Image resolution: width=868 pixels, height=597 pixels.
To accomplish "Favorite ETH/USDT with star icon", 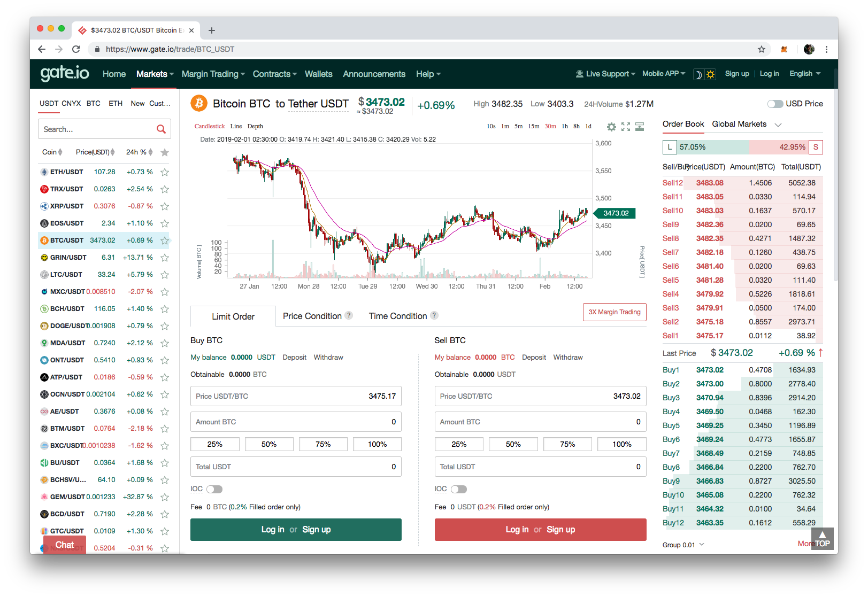I will 165,172.
